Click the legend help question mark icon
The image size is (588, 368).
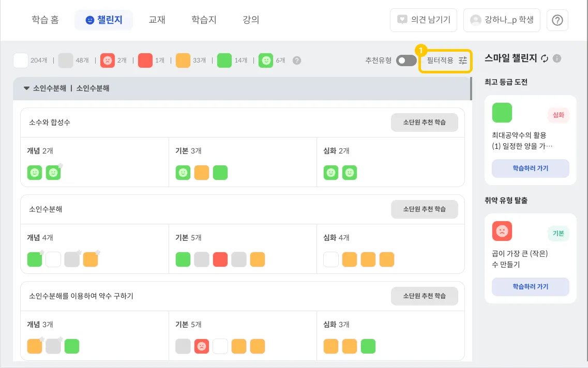pos(297,60)
